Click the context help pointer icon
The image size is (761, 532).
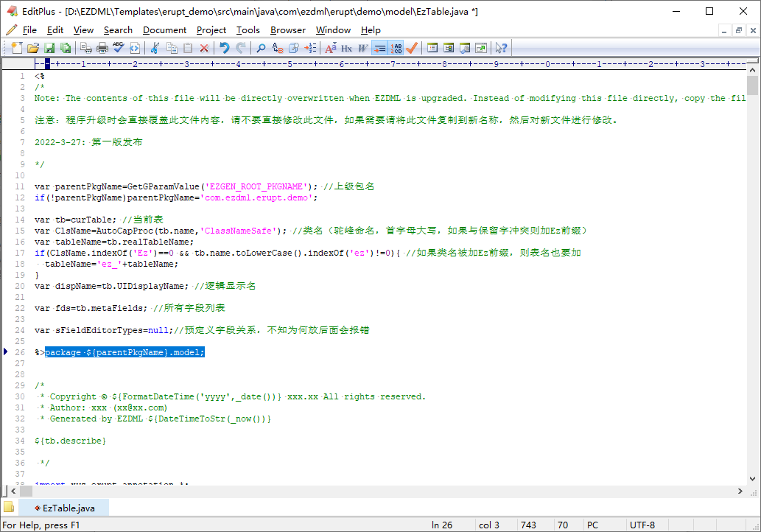(502, 48)
